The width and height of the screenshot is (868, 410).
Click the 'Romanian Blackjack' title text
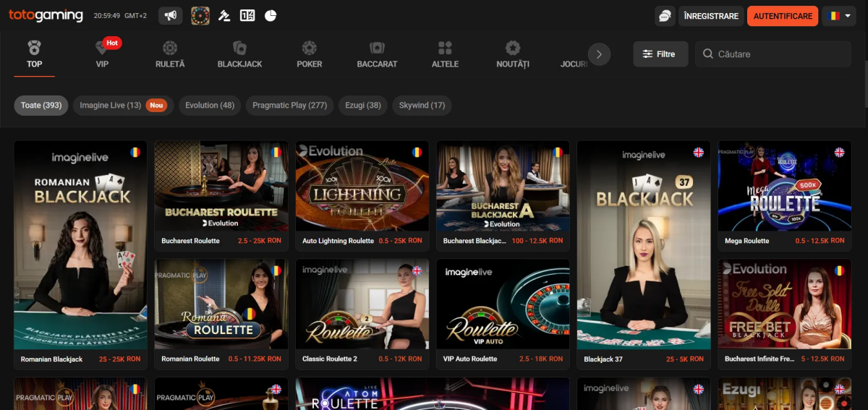click(51, 359)
